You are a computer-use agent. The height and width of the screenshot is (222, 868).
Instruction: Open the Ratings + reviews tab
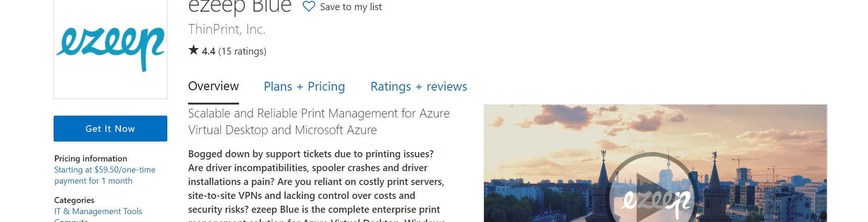click(419, 86)
